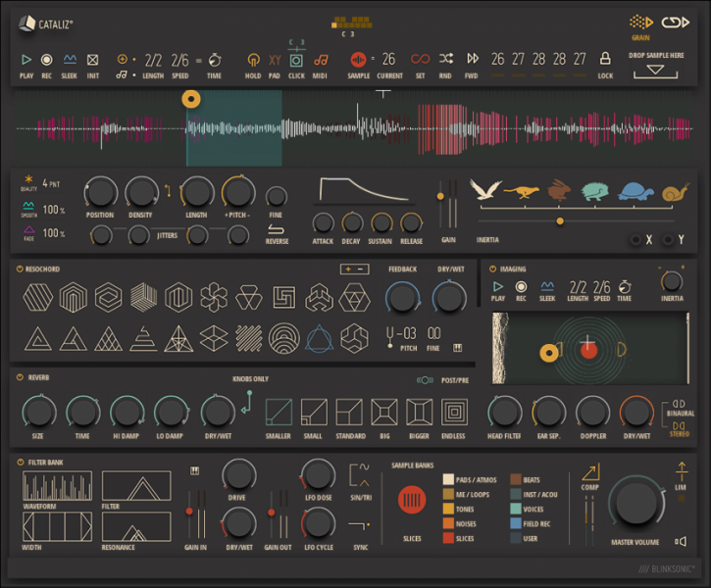
Task: Click the orange playhead marker on waveform
Action: [x=191, y=99]
